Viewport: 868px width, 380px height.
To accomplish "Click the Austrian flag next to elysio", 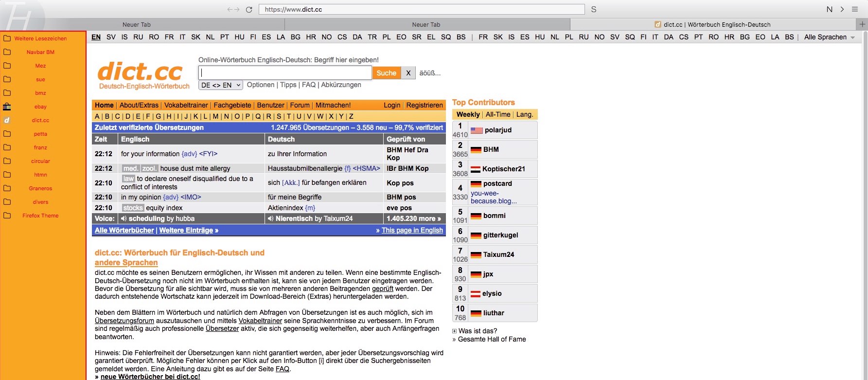I will pos(476,294).
